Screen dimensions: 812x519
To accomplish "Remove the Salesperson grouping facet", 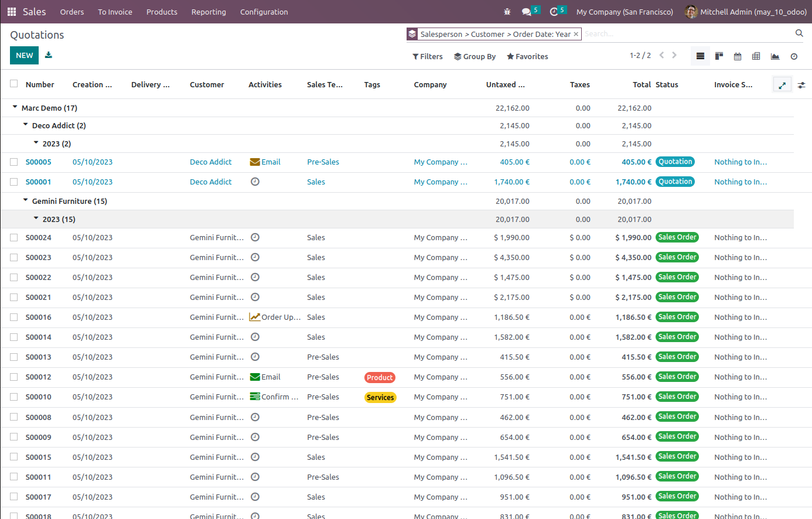I will tap(576, 35).
